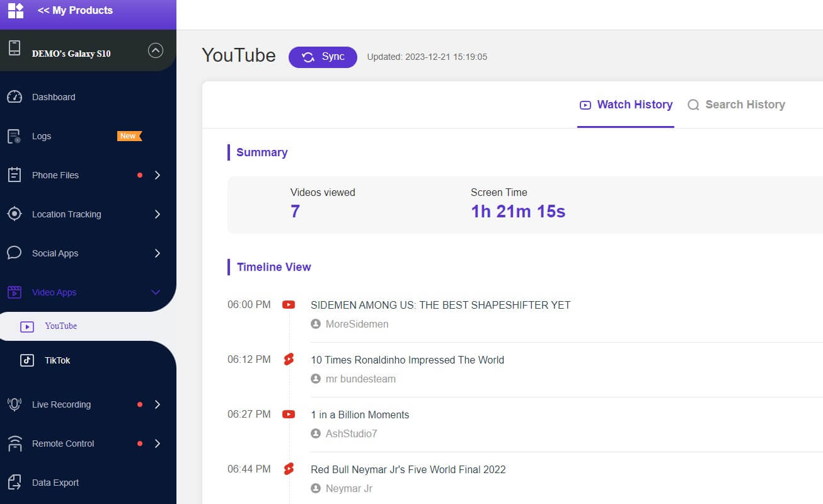Click YouTube icon at 06:00 PM entry
823x504 pixels.
point(289,305)
